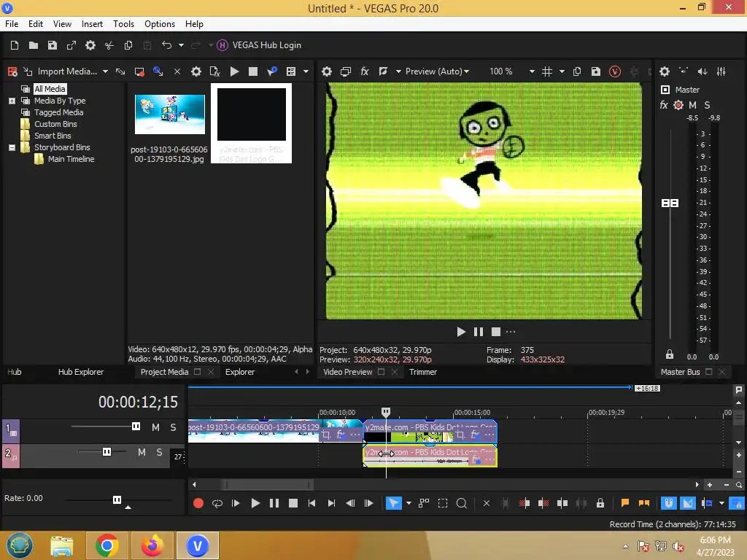Open the Tools menu

123,24
